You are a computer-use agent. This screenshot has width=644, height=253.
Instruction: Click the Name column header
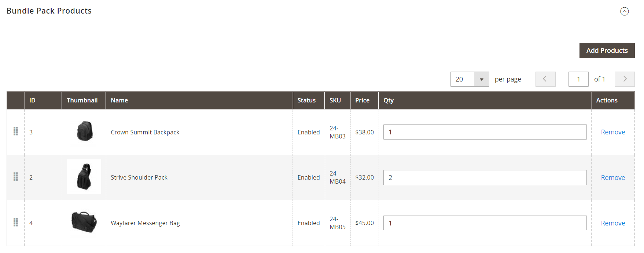(119, 100)
